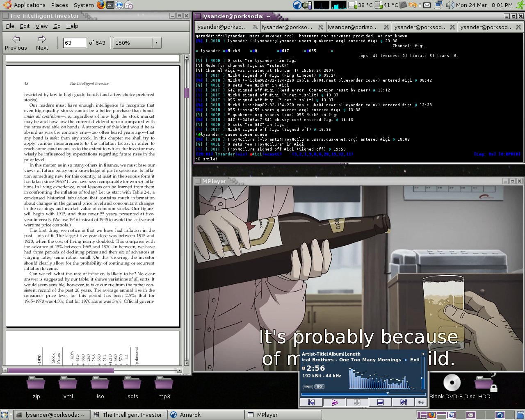The image size is (525, 420).
Task: Open the zip folder on desktop
Action: click(36, 388)
